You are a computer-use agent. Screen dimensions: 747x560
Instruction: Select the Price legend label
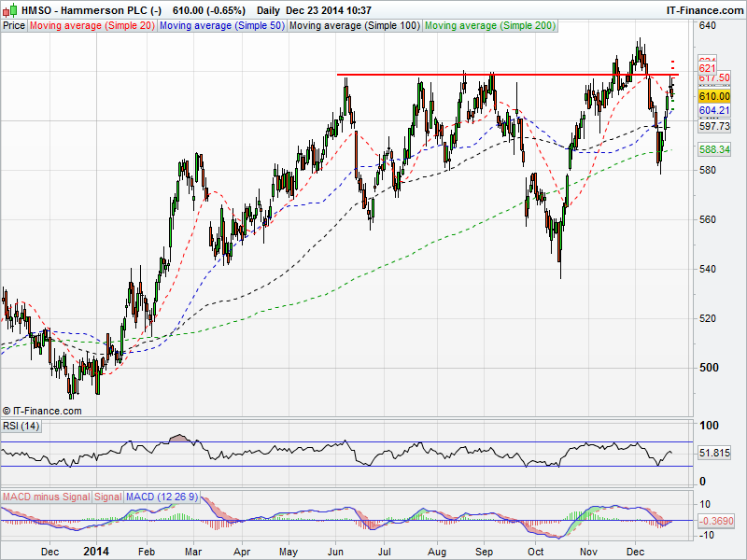coord(14,26)
